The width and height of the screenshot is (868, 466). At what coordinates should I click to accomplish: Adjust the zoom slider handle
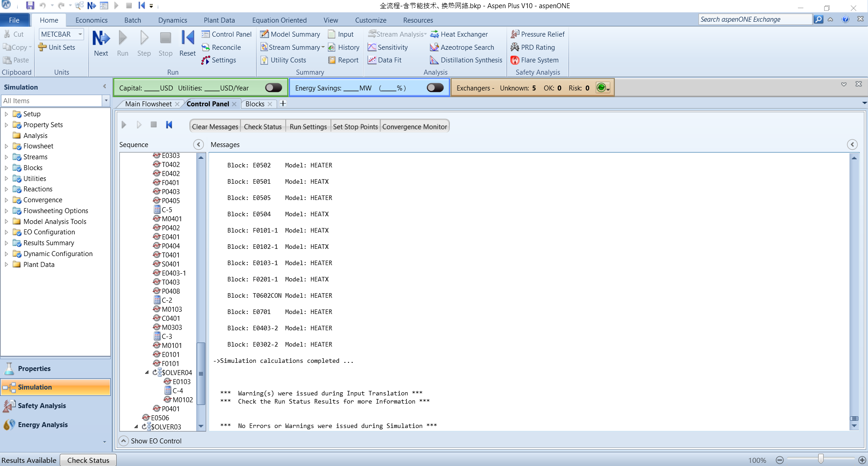point(821,459)
